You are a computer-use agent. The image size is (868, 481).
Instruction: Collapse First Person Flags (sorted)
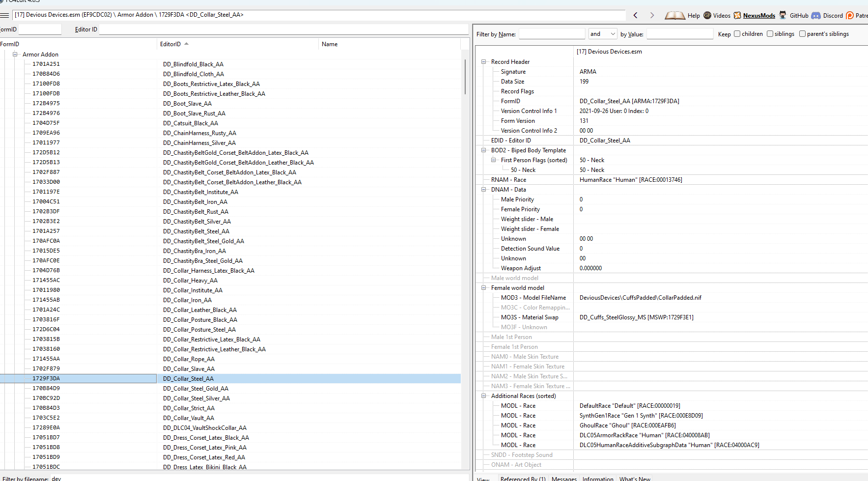(x=493, y=160)
